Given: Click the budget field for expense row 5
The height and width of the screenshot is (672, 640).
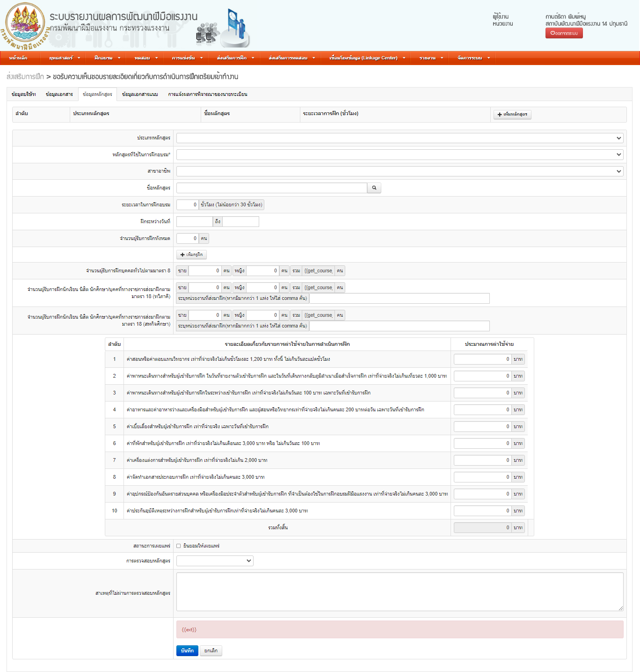Looking at the screenshot, I should pyautogui.click(x=483, y=426).
